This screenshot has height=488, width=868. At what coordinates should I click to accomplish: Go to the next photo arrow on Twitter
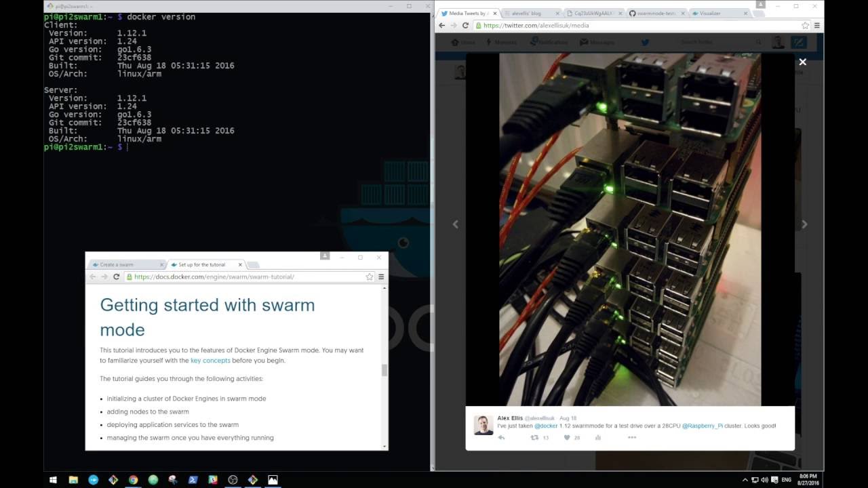(x=804, y=224)
